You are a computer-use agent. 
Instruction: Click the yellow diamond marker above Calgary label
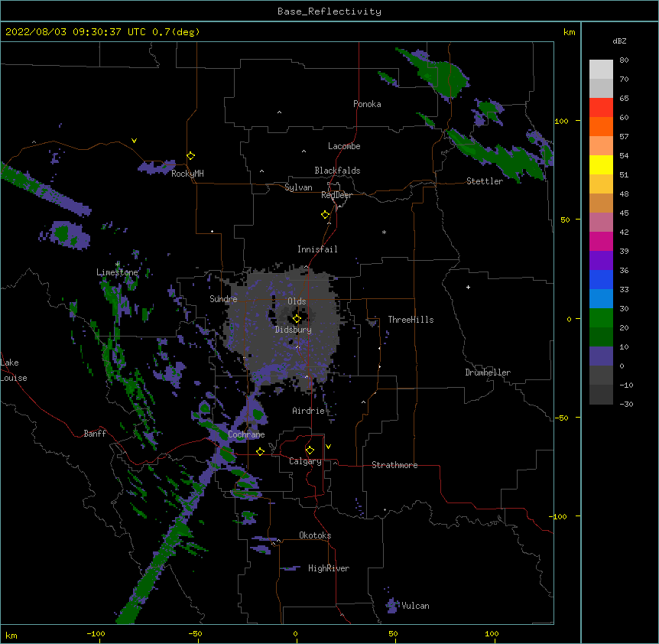point(310,450)
